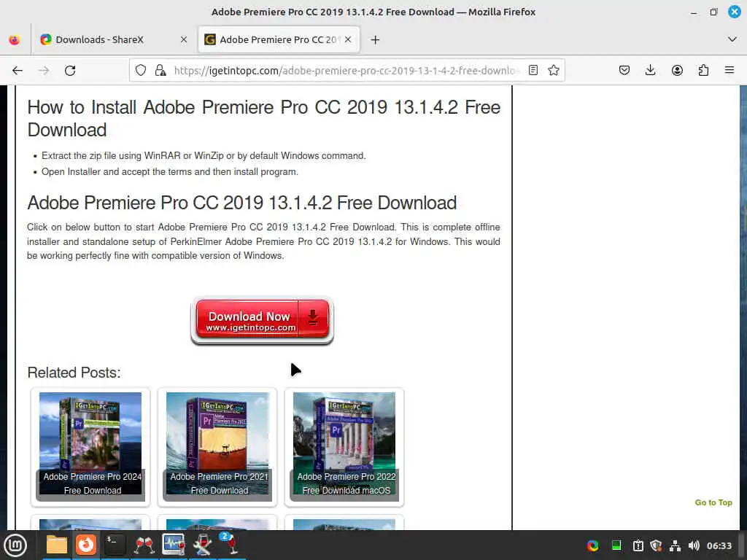Close the Downloads - ShareX tab
The height and width of the screenshot is (560, 747).
click(x=184, y=40)
